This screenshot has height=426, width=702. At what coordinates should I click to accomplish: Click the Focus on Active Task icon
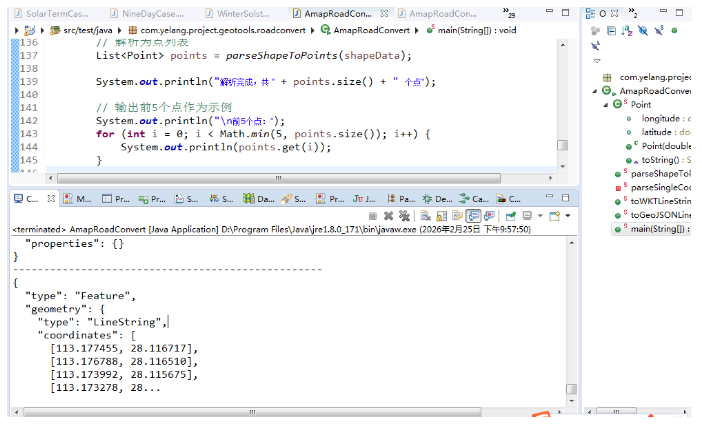tap(595, 30)
